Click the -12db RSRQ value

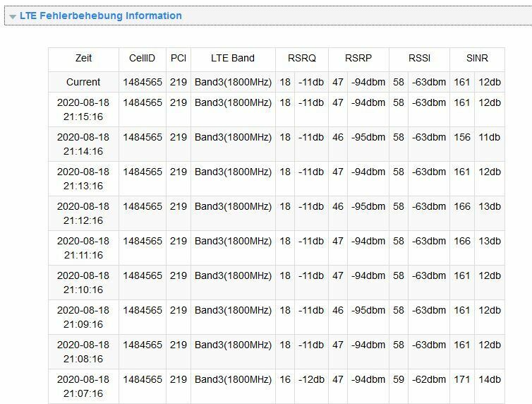click(311, 379)
